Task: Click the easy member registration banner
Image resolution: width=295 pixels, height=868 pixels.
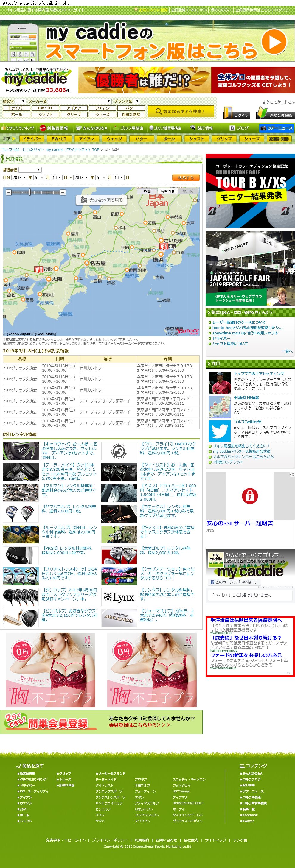Action: pyautogui.click(x=101, y=722)
